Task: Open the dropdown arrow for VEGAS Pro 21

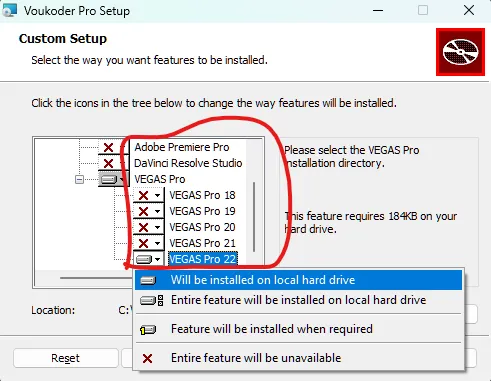Action: (157, 243)
